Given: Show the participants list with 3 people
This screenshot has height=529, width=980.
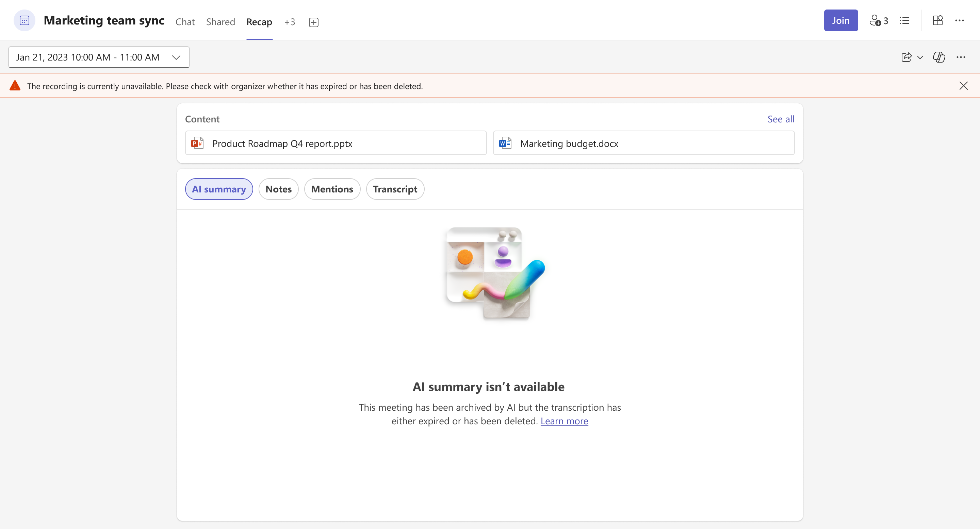Looking at the screenshot, I should point(879,20).
